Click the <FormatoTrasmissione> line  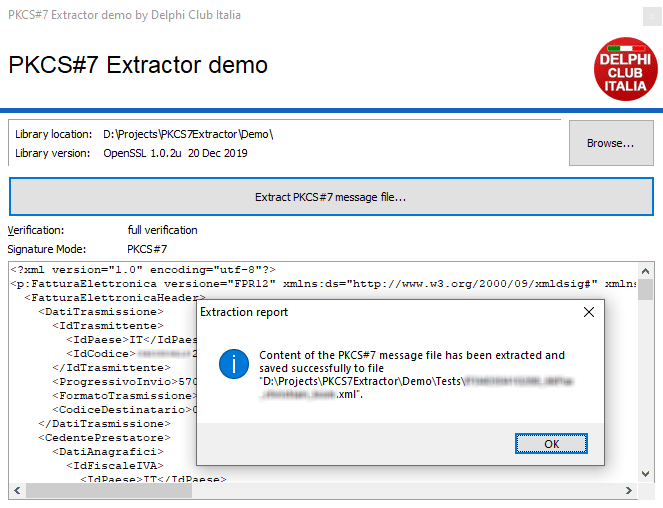124,395
